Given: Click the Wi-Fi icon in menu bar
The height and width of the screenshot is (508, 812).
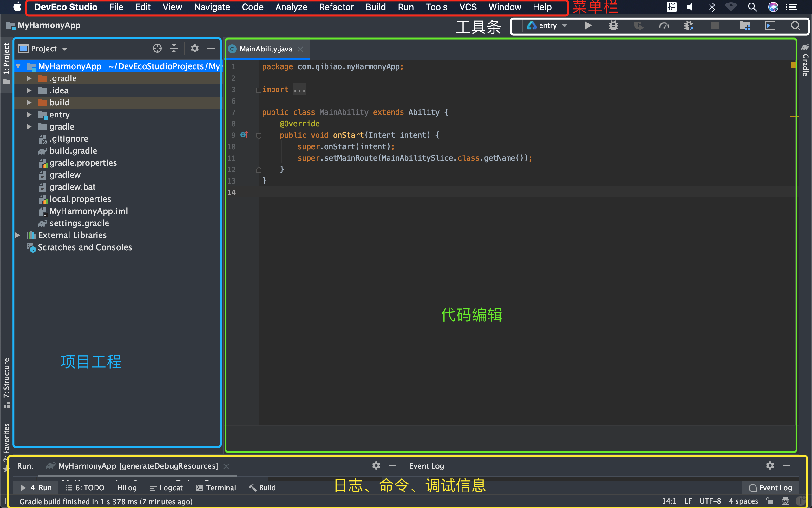Looking at the screenshot, I should pos(731,7).
